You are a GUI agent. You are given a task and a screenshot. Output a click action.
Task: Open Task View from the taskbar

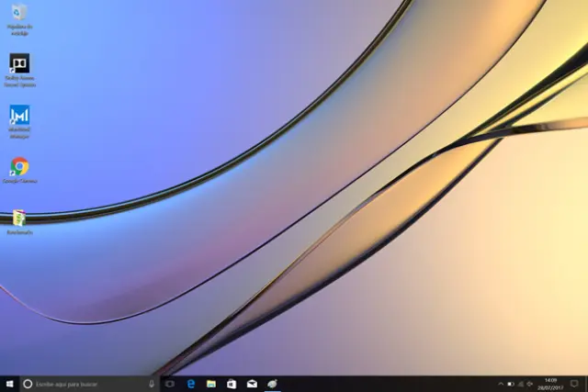(170, 384)
